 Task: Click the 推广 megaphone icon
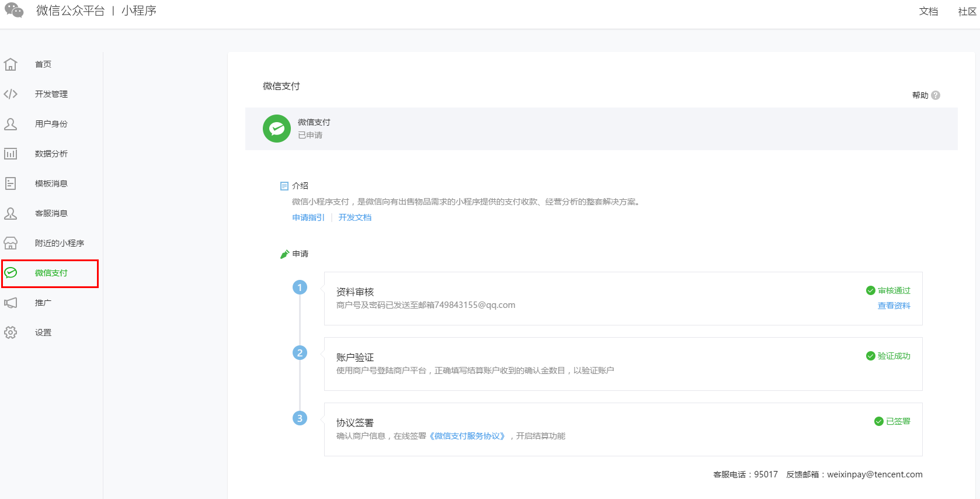pyautogui.click(x=11, y=303)
